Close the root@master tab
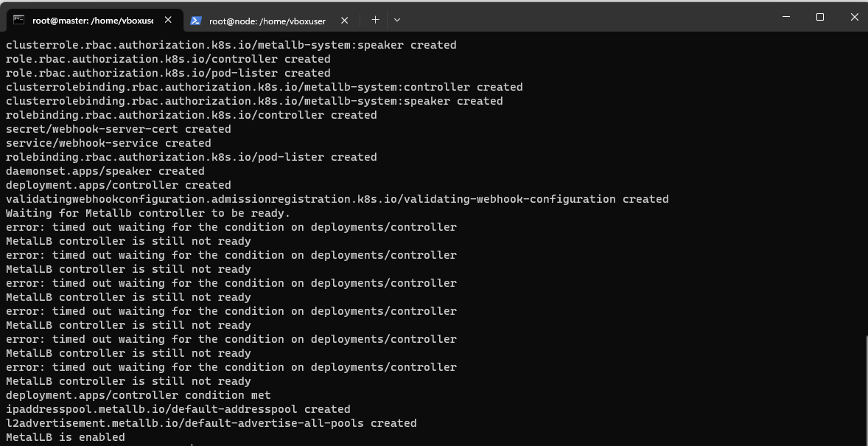The image size is (868, 446). [168, 20]
